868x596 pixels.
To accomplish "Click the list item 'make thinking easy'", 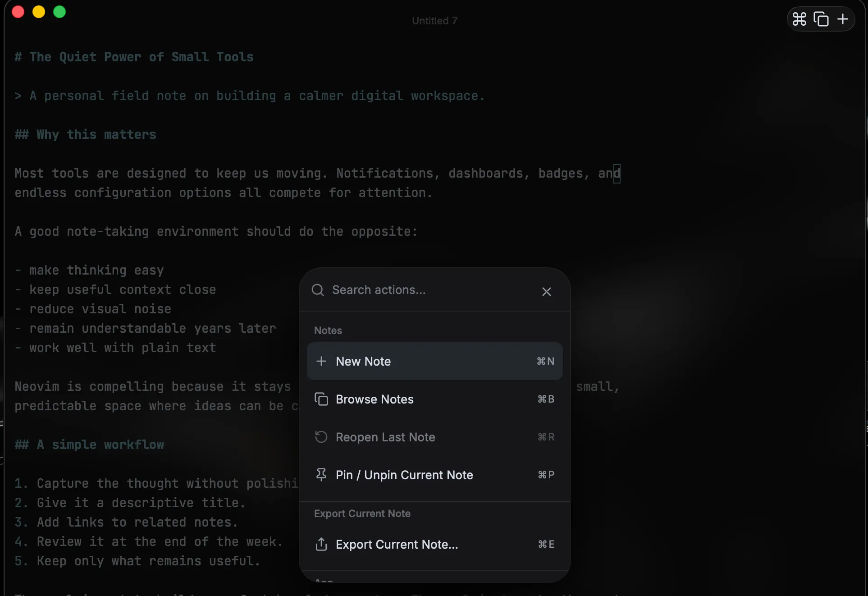I will [89, 270].
